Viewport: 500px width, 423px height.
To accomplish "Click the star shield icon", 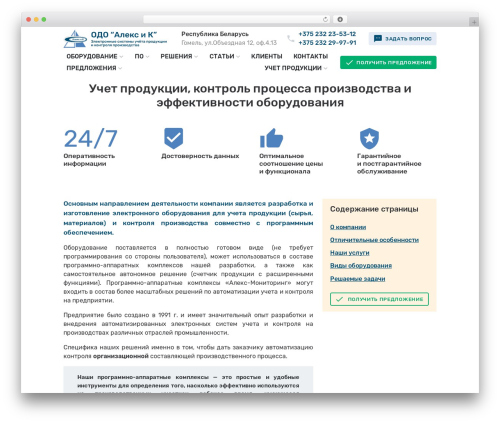I will pos(369,138).
